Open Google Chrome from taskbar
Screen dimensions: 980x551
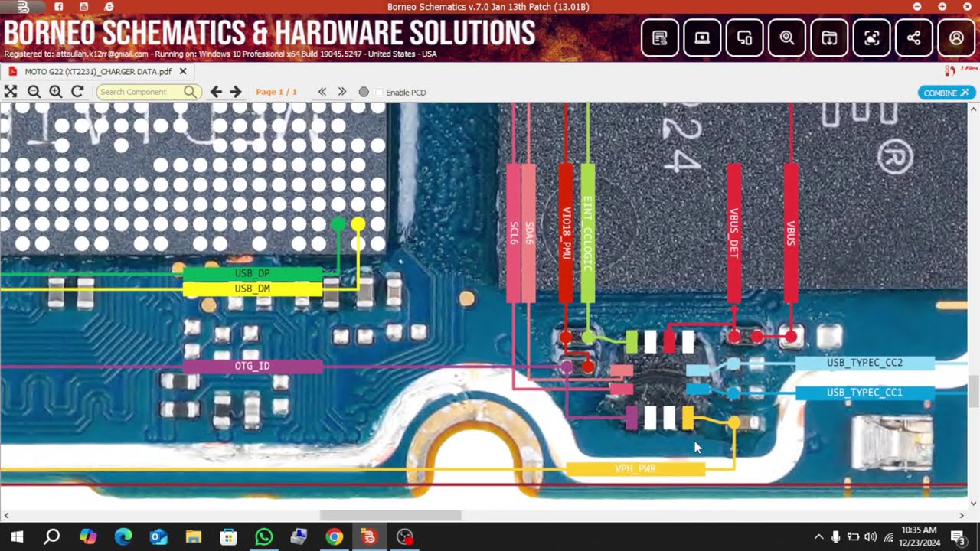(x=334, y=536)
